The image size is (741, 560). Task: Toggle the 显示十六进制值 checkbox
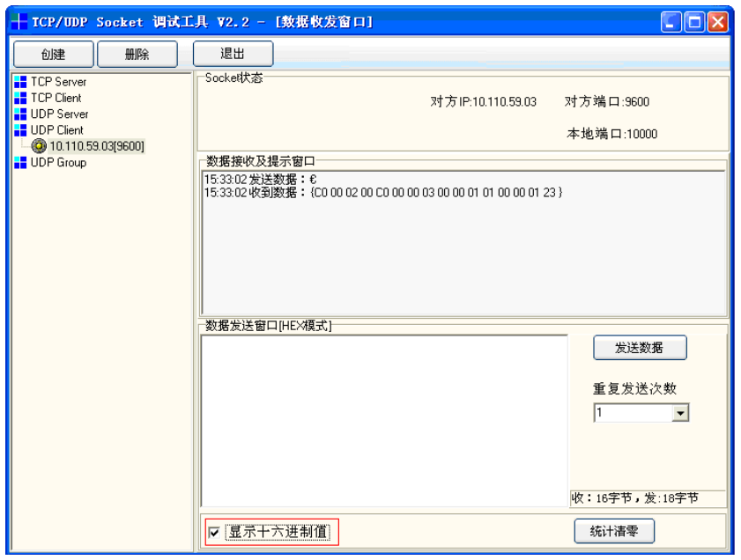(x=214, y=533)
